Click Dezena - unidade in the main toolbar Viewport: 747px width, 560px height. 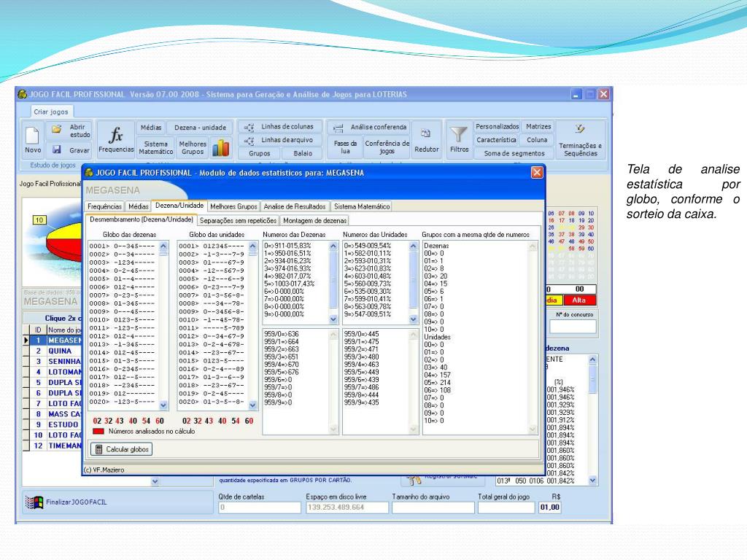200,128
